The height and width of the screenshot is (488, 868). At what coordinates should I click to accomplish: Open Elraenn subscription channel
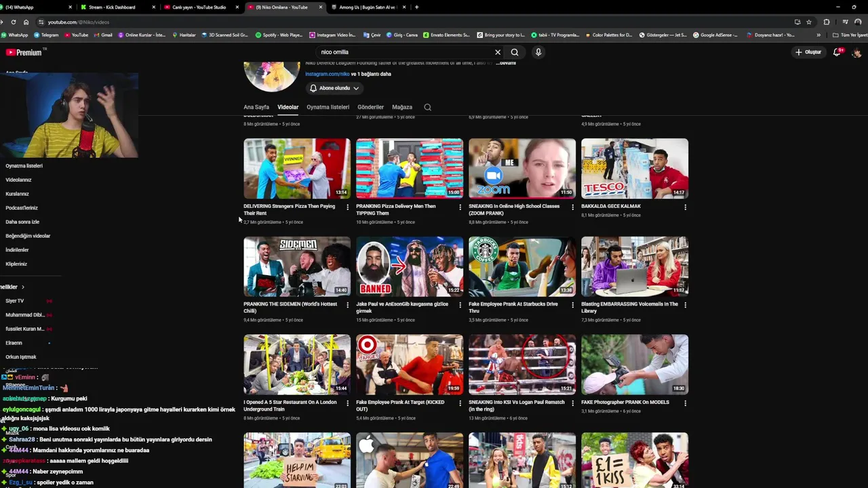(14, 343)
